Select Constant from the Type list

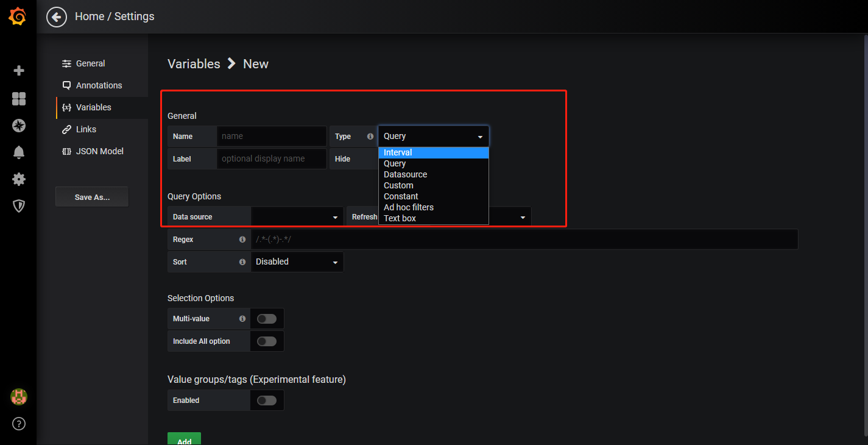pyautogui.click(x=434, y=196)
